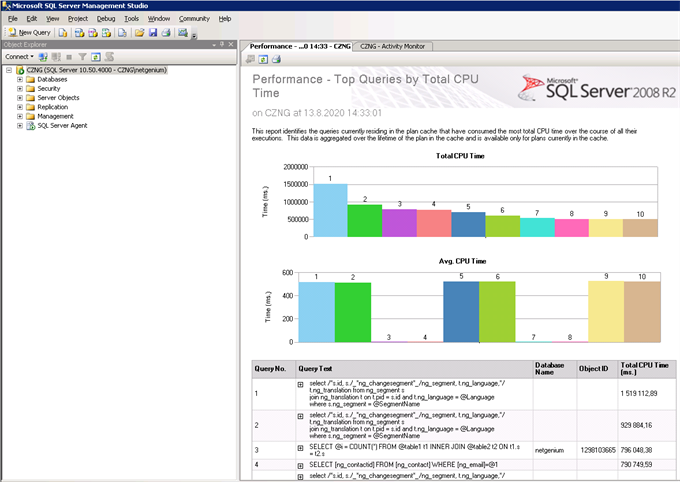
Task: Expand the SQL Server Agent node
Action: [x=20, y=125]
